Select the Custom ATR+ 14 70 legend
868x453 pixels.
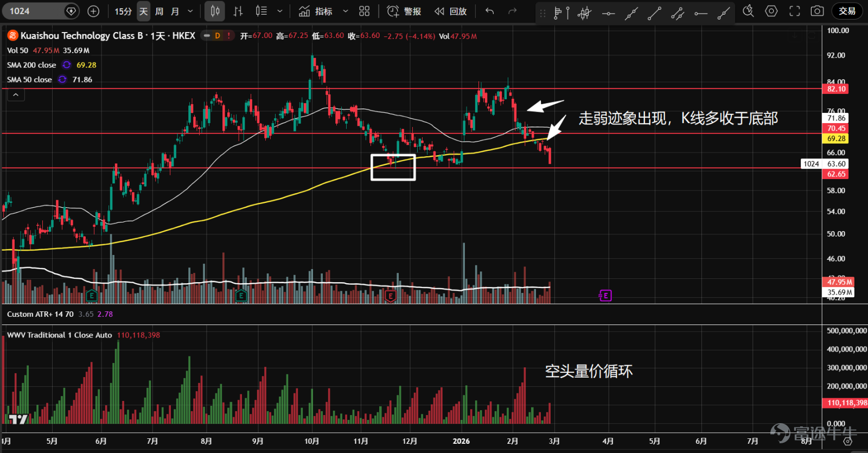(40, 314)
